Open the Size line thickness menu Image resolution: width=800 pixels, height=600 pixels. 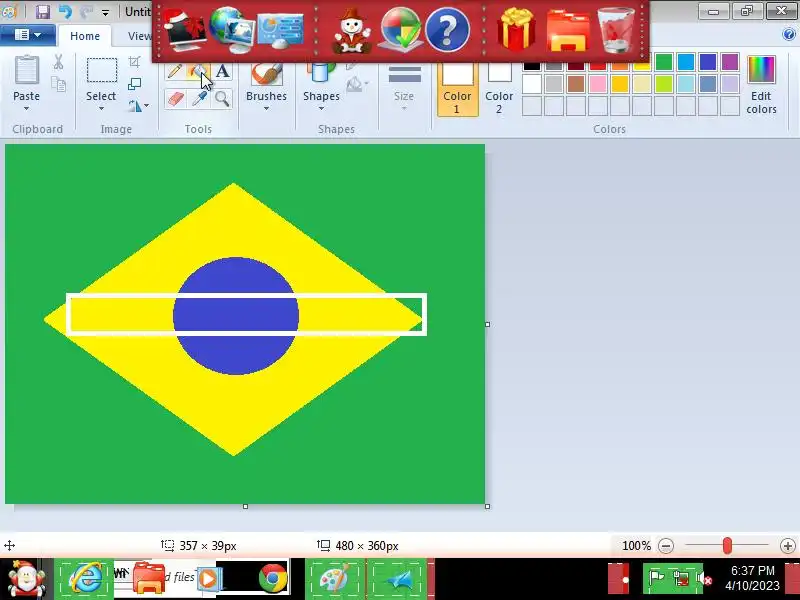pos(404,87)
